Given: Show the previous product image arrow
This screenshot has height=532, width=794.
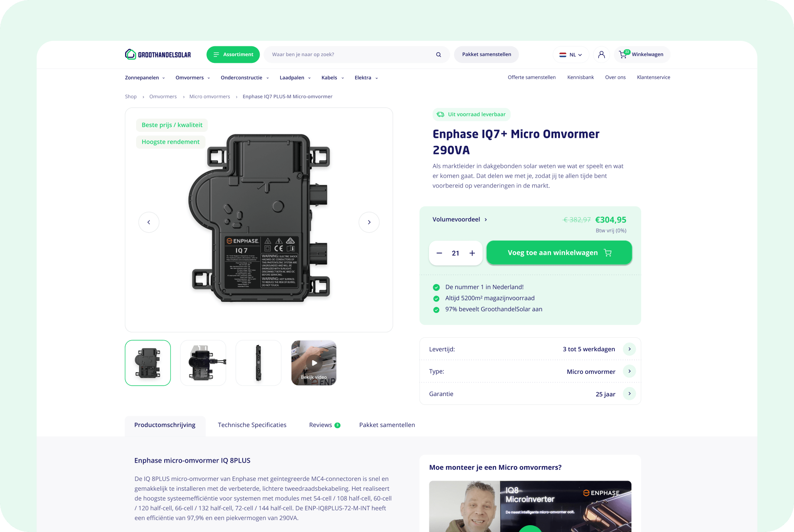Looking at the screenshot, I should click(149, 222).
